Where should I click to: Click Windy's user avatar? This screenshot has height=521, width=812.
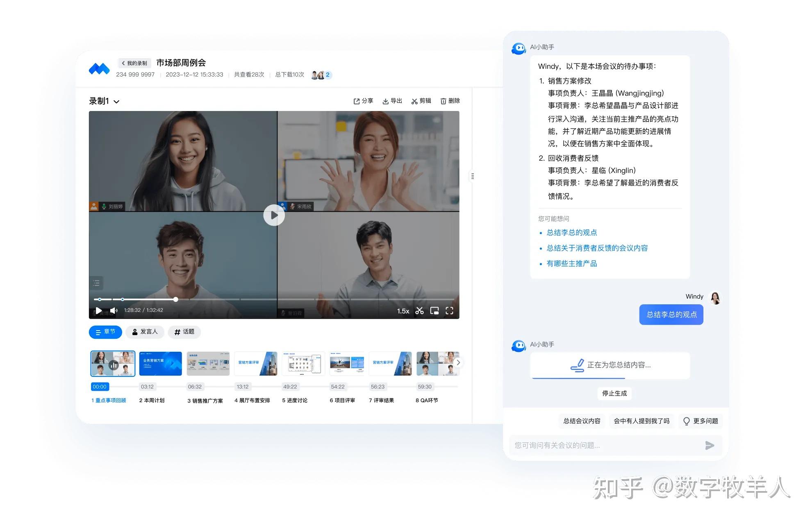click(715, 298)
